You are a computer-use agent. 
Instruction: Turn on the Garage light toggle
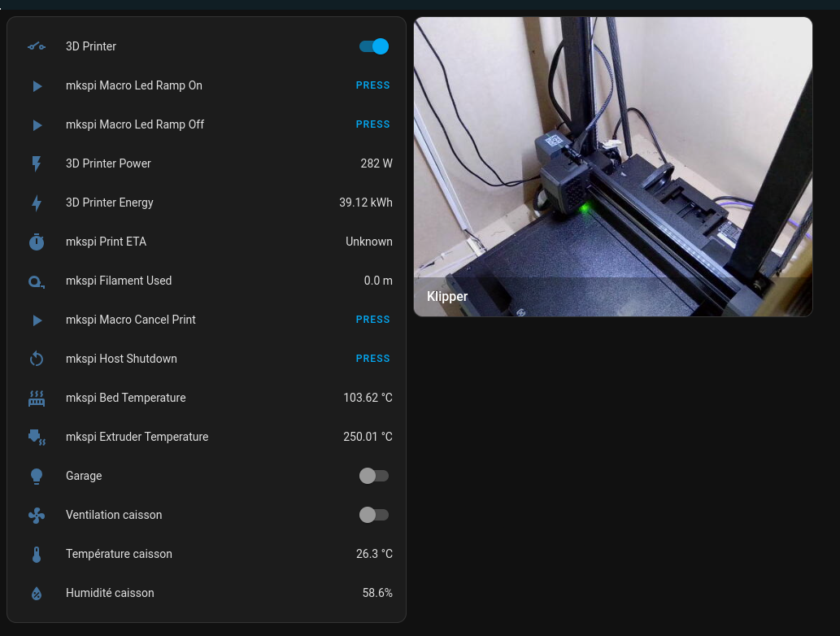[x=374, y=476]
